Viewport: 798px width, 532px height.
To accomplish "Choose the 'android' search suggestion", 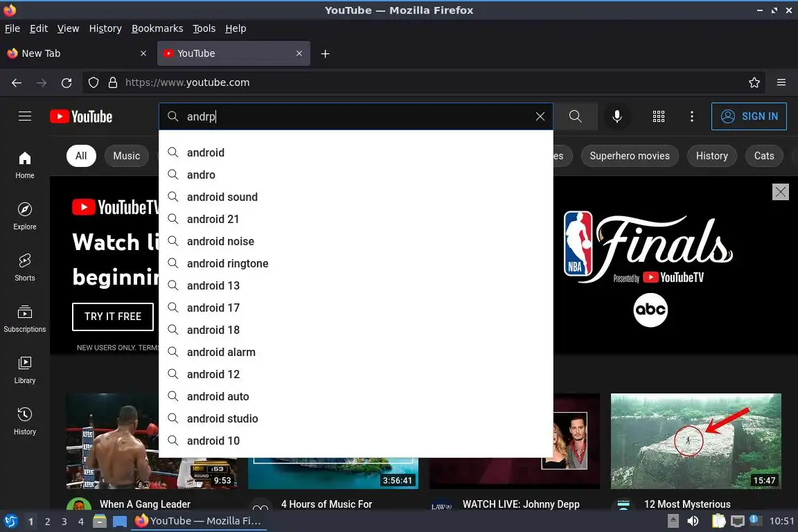I will point(356,152).
